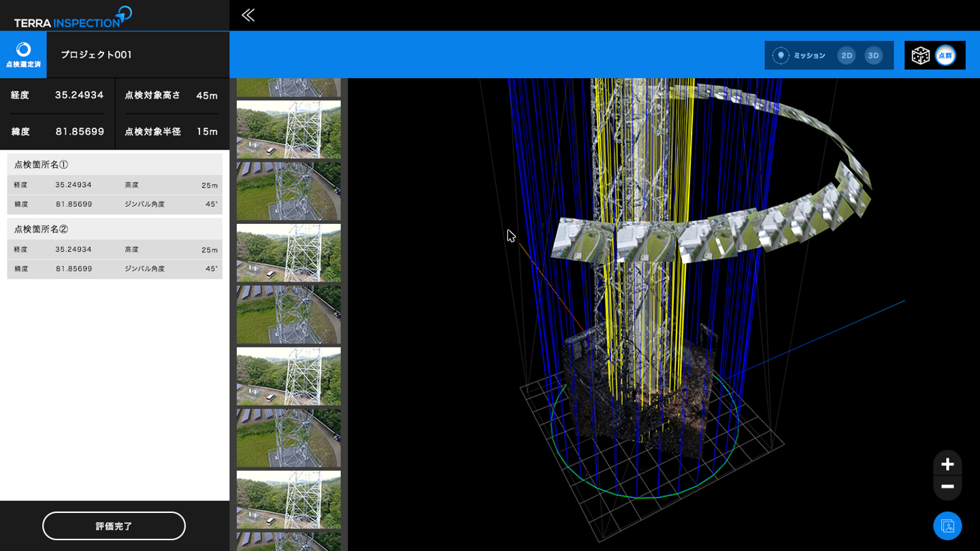Click the Terra Inspection logo
The height and width of the screenshot is (551, 980).
[x=73, y=16]
